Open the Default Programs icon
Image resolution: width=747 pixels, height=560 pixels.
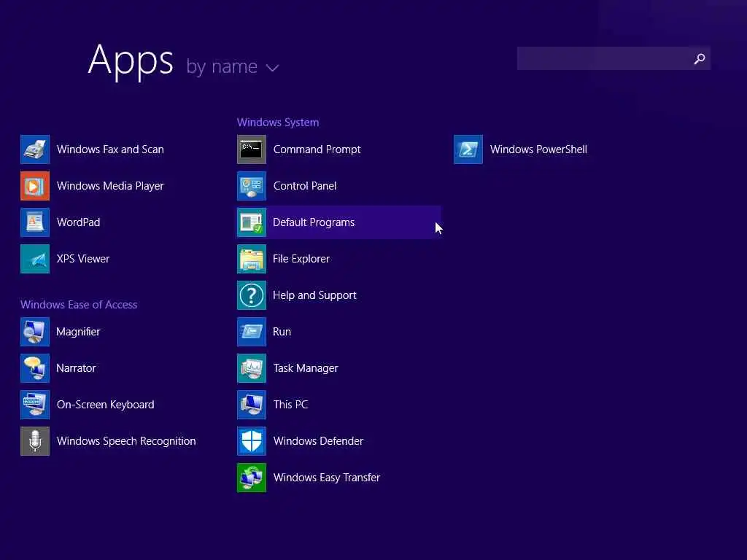pos(252,222)
